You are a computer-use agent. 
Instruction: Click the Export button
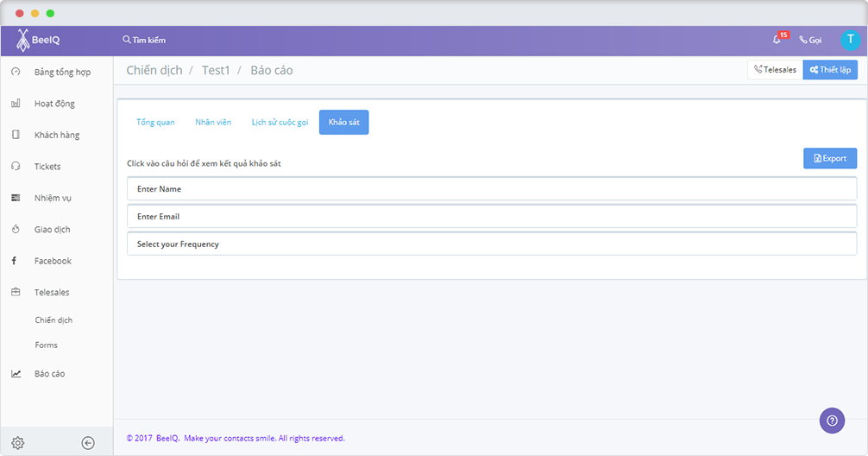point(830,158)
